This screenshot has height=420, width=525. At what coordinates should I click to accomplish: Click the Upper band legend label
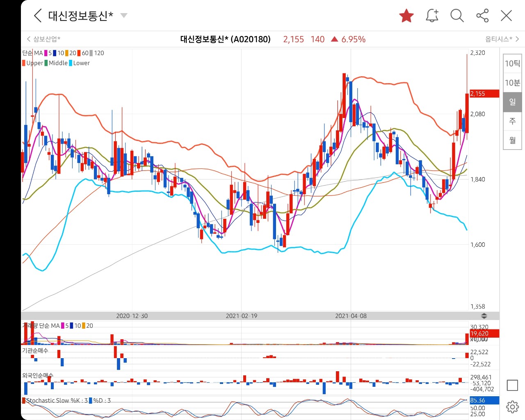(34, 63)
